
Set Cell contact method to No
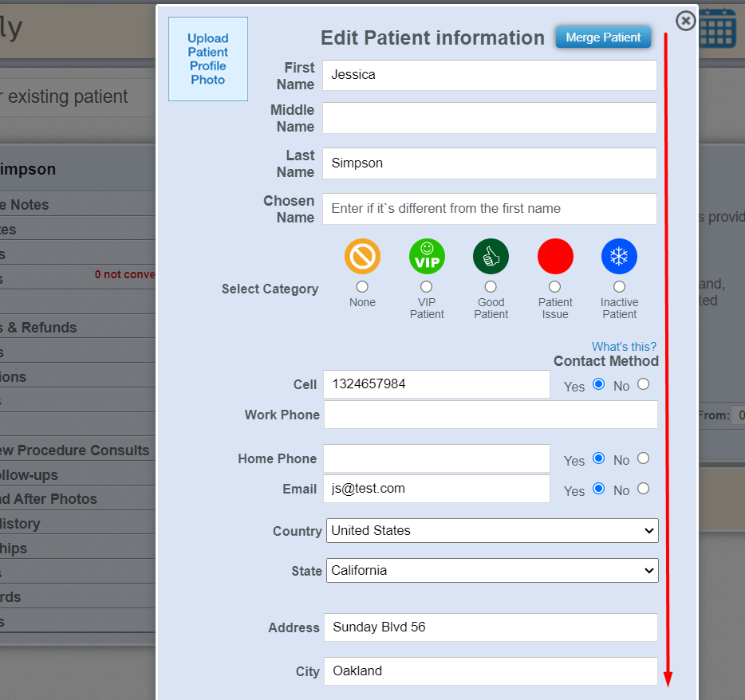(643, 383)
